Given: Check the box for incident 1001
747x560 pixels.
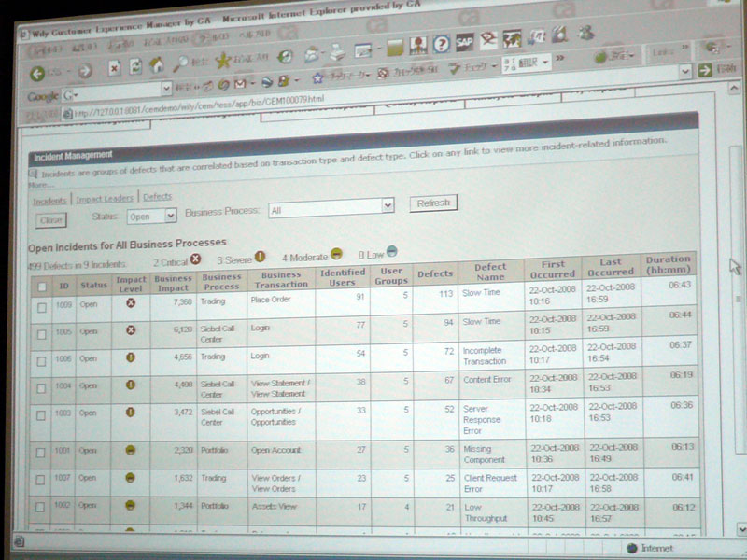Looking at the screenshot, I should coord(40,453).
